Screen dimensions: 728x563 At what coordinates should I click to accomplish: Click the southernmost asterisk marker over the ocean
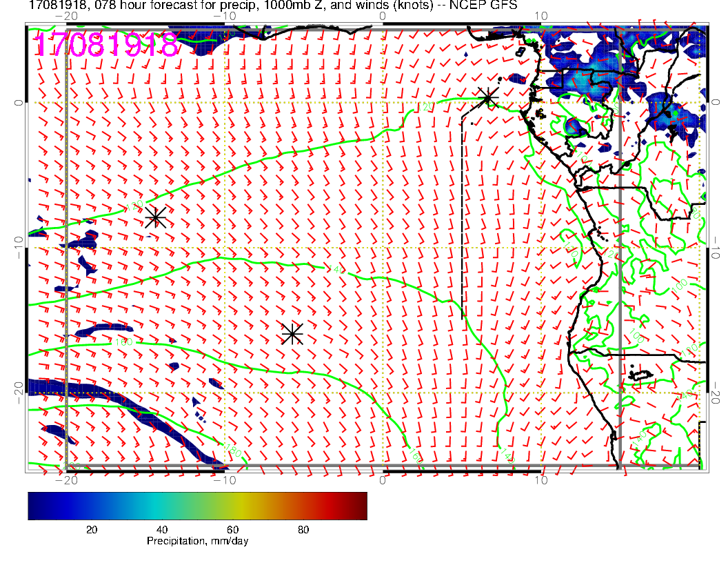coord(292,334)
